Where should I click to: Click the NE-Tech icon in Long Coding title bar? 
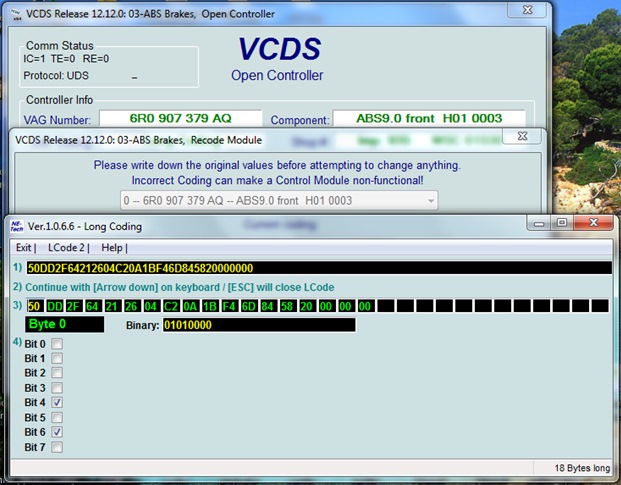(x=17, y=223)
